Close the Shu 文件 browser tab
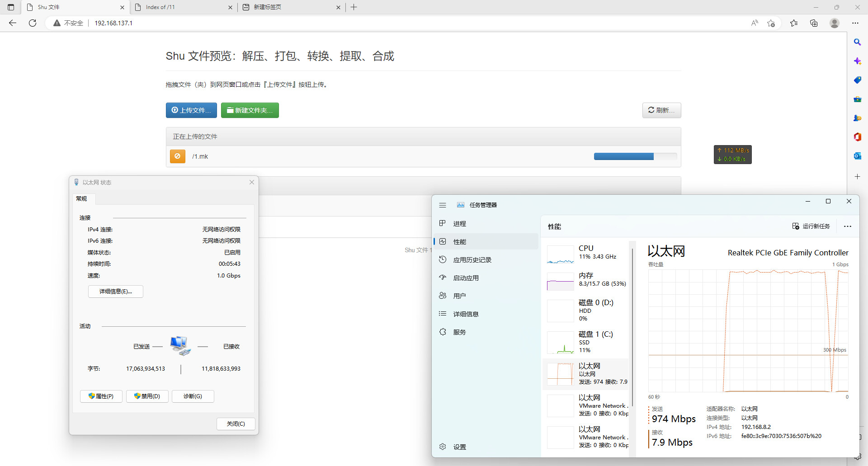Screen dimensions: 868x466 122,7
